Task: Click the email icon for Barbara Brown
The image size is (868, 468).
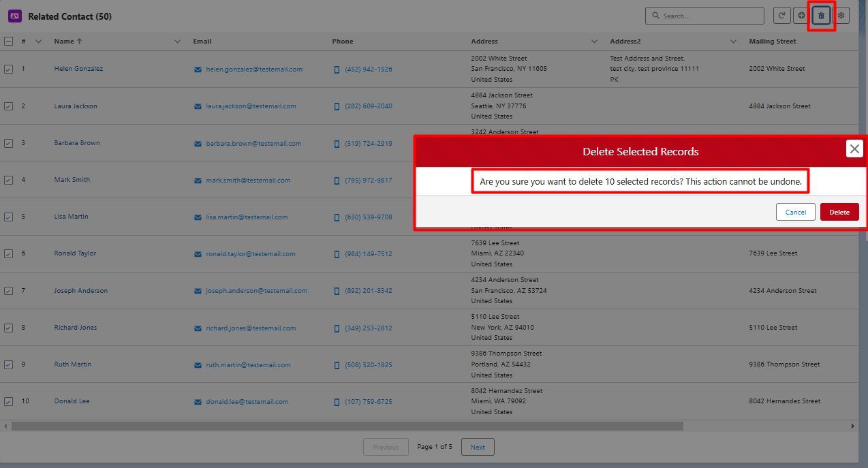Action: click(x=198, y=144)
